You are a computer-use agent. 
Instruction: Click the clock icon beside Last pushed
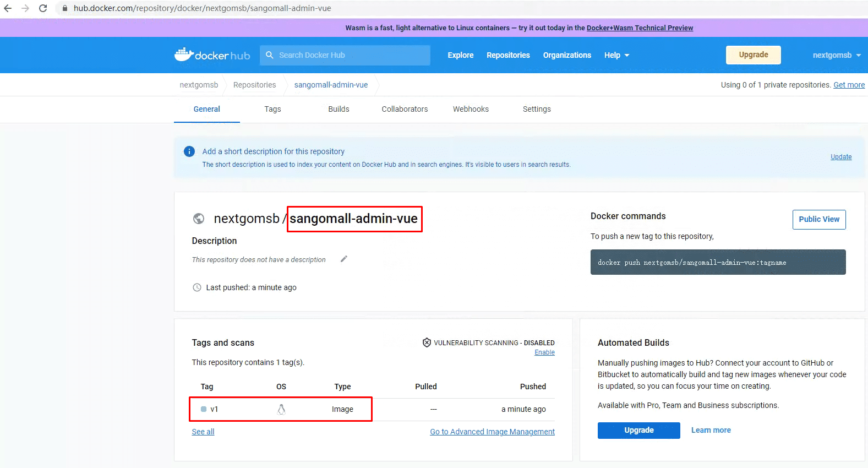pyautogui.click(x=197, y=287)
